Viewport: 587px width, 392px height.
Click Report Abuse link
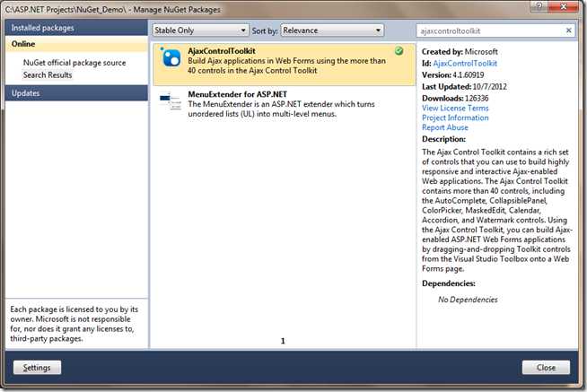445,127
